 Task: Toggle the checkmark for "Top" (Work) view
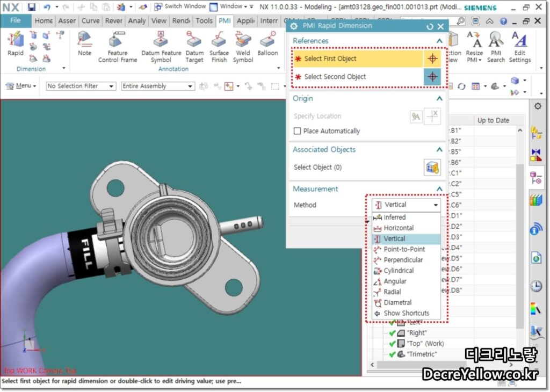click(x=393, y=344)
